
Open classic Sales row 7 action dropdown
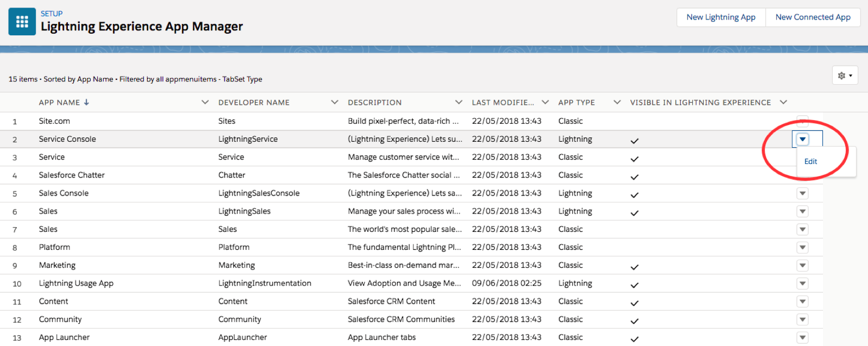click(x=802, y=229)
